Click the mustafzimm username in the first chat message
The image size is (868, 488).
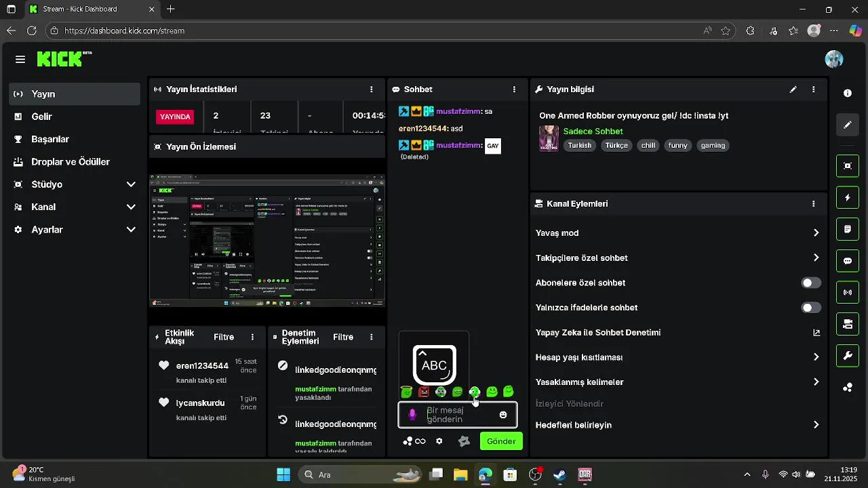coord(458,111)
